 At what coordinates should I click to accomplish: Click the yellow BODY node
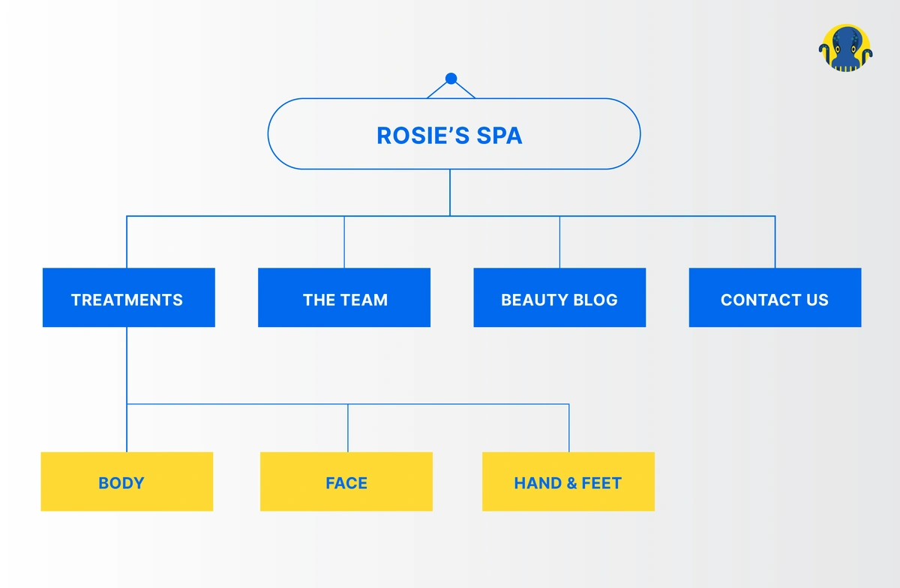pos(126,482)
